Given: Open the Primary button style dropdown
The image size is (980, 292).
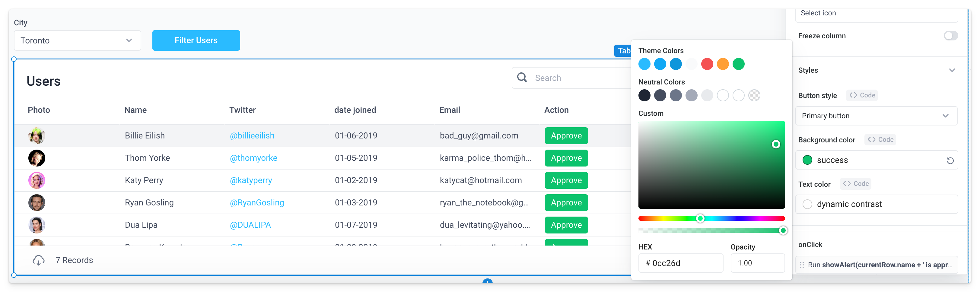Looking at the screenshot, I should click(876, 116).
